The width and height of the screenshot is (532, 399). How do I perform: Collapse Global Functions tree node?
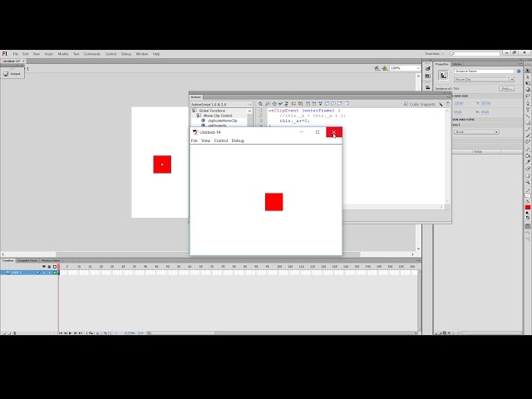click(x=195, y=111)
